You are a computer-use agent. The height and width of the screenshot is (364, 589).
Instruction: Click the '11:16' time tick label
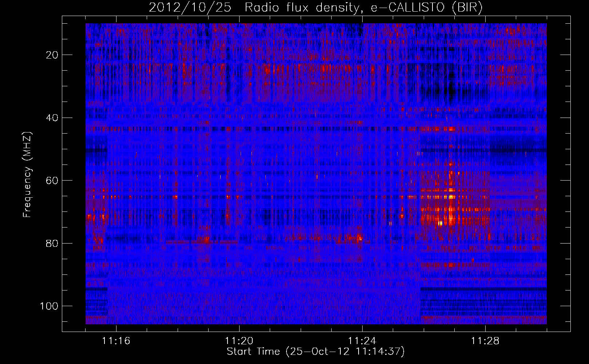click(x=116, y=341)
